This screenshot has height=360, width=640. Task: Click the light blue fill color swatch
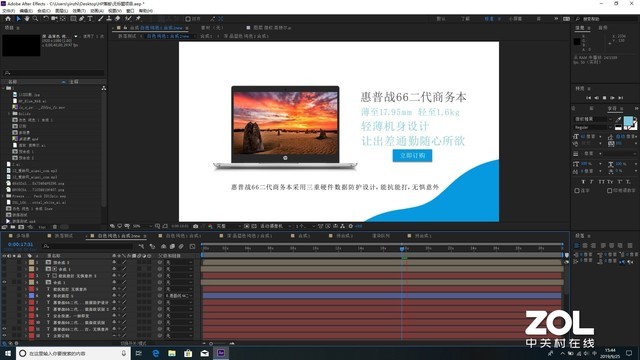click(x=628, y=121)
